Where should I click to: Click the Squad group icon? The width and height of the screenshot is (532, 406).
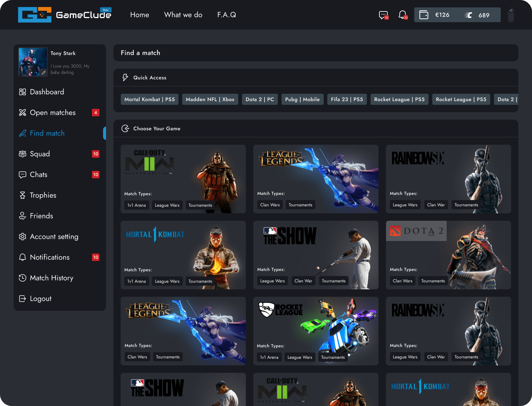click(23, 154)
